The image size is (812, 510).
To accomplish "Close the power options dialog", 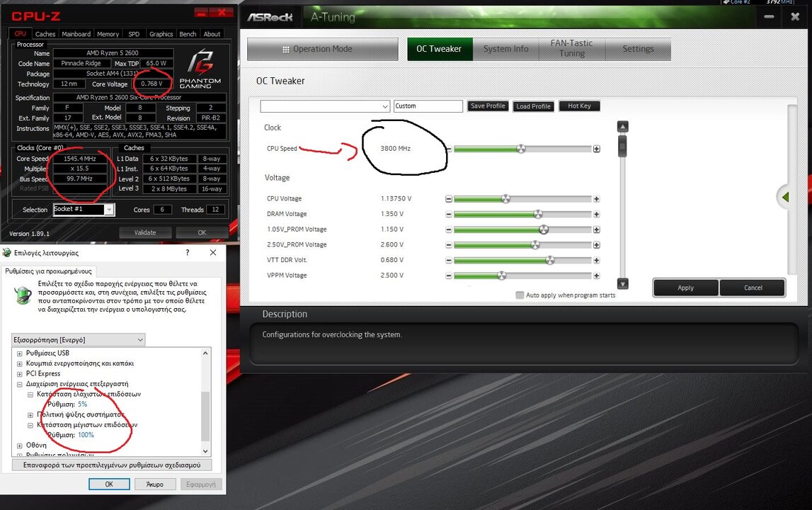I will point(213,252).
